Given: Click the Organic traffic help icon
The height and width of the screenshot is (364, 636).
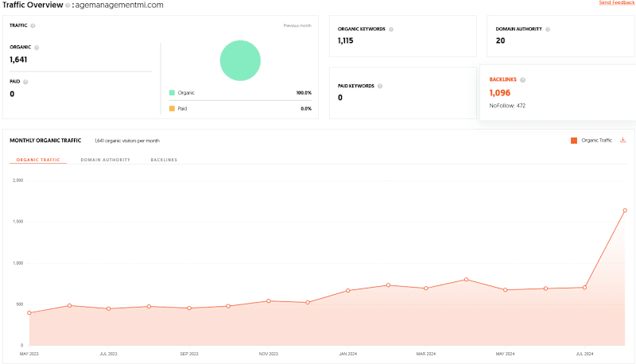Looking at the screenshot, I should [x=37, y=48].
